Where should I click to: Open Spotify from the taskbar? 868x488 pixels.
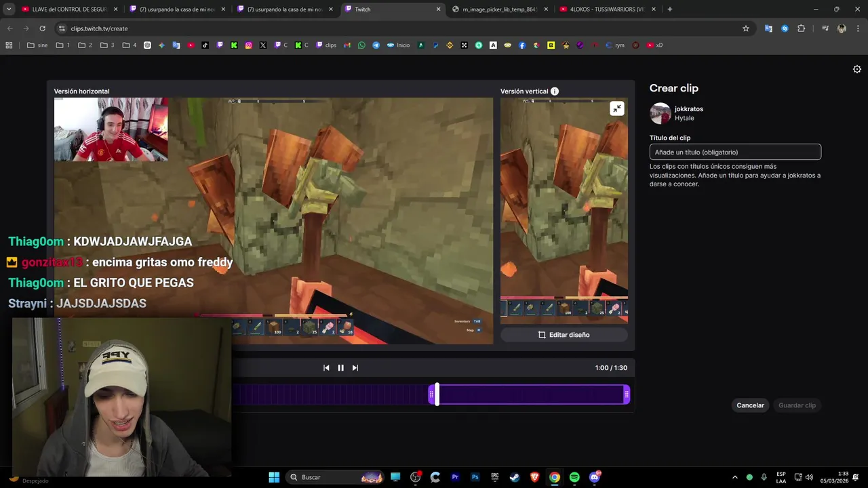point(574,477)
